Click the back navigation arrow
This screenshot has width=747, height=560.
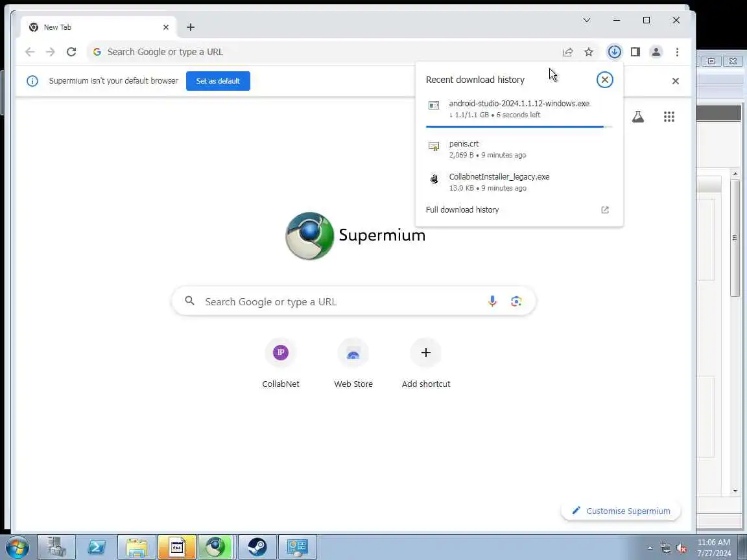[x=30, y=52]
